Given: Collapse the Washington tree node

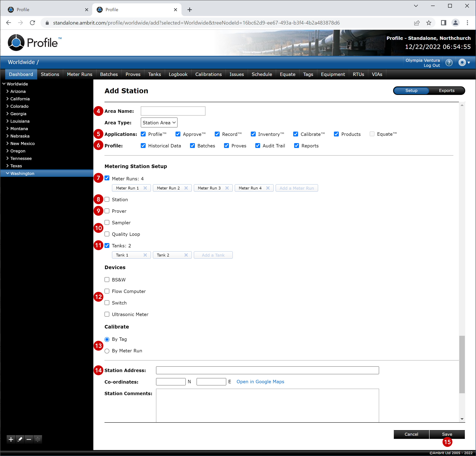Looking at the screenshot, I should click(x=7, y=173).
